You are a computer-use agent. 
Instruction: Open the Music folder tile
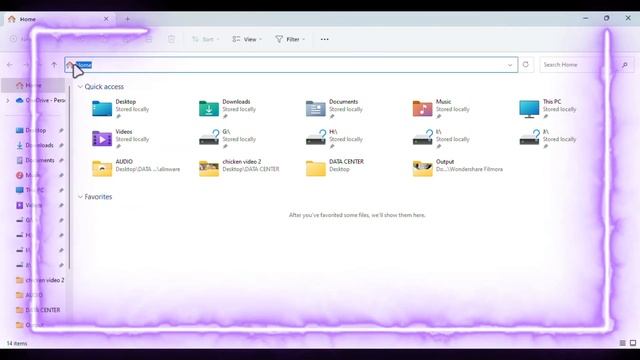441,109
